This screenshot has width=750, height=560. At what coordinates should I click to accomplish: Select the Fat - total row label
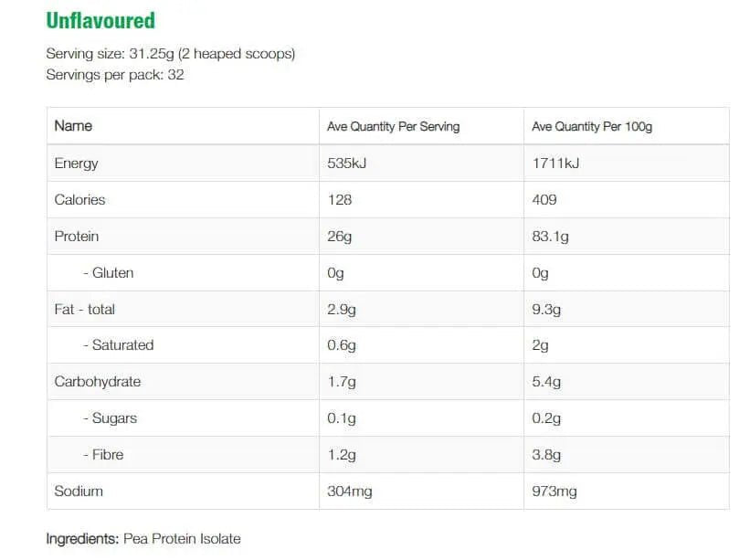tap(85, 310)
